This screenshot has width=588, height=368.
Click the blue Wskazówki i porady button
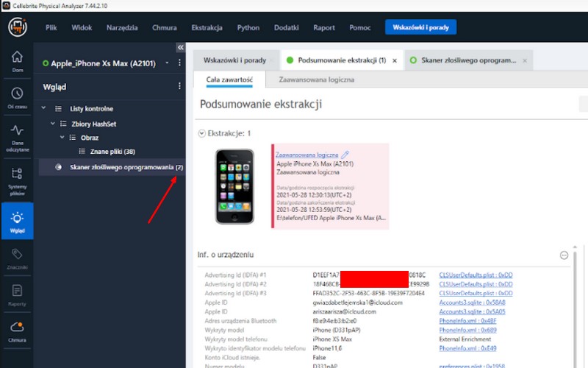420,27
